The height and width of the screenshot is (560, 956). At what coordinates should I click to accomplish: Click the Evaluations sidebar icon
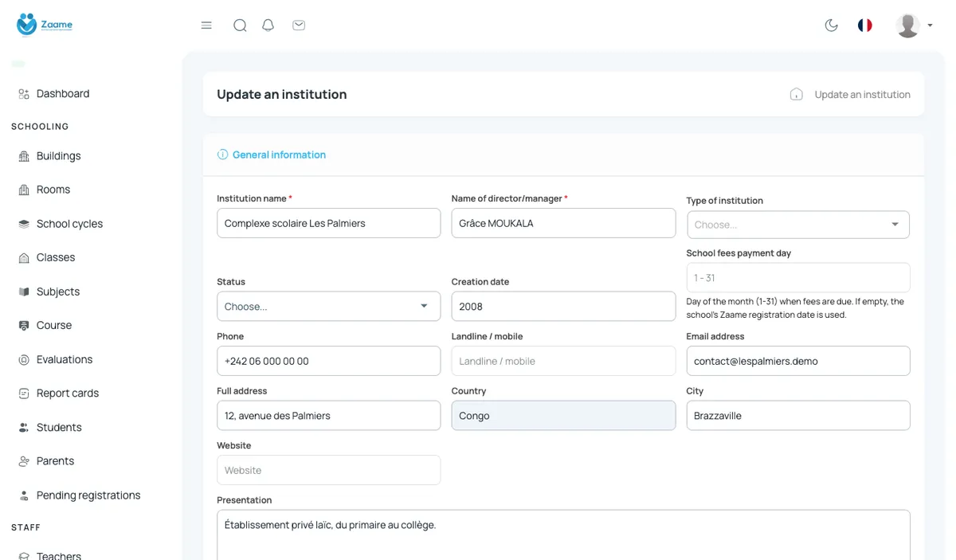24,360
